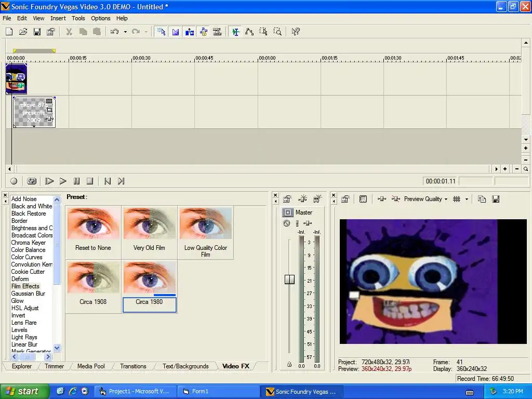Select Add Noise in effects list

[x=24, y=199]
